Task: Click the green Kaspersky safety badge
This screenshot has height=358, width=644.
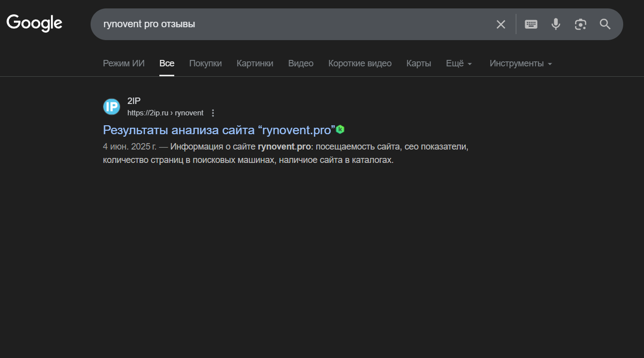Action: point(340,130)
